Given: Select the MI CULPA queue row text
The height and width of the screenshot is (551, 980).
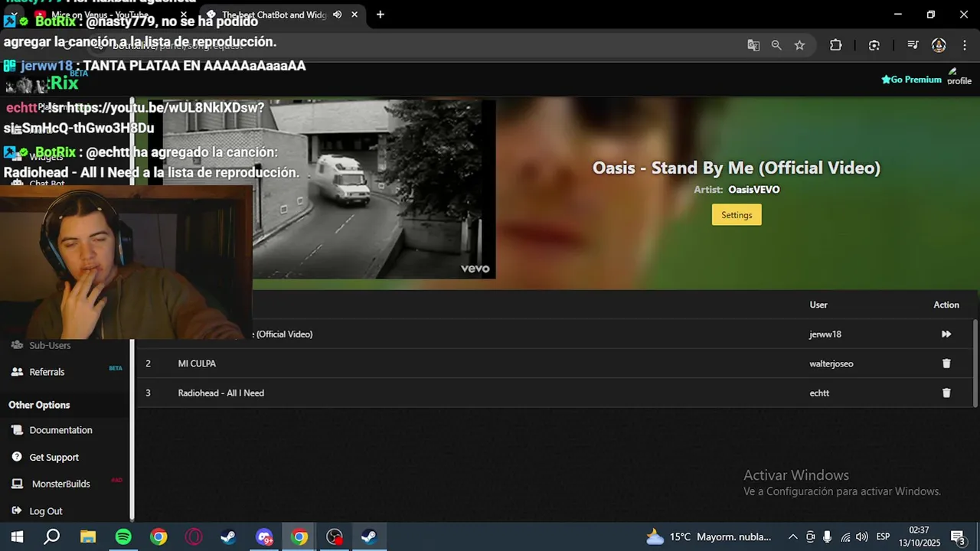Looking at the screenshot, I should pyautogui.click(x=197, y=364).
